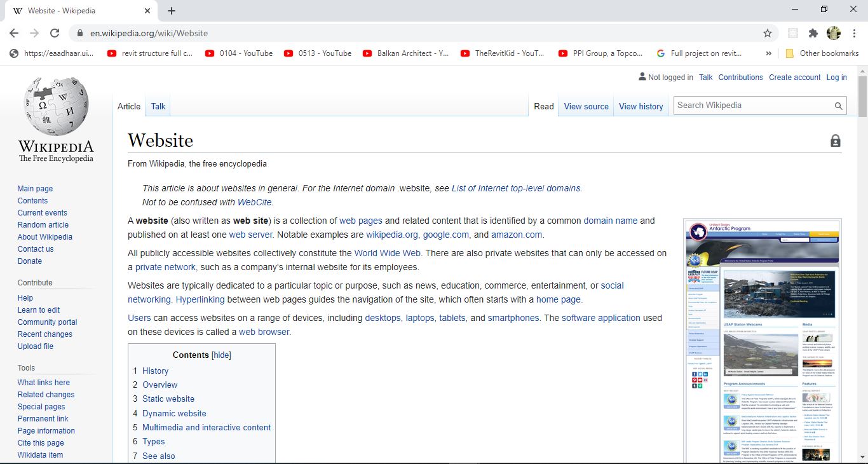This screenshot has height=464, width=868.
Task: Open Other bookmarks folder
Action: [x=822, y=53]
